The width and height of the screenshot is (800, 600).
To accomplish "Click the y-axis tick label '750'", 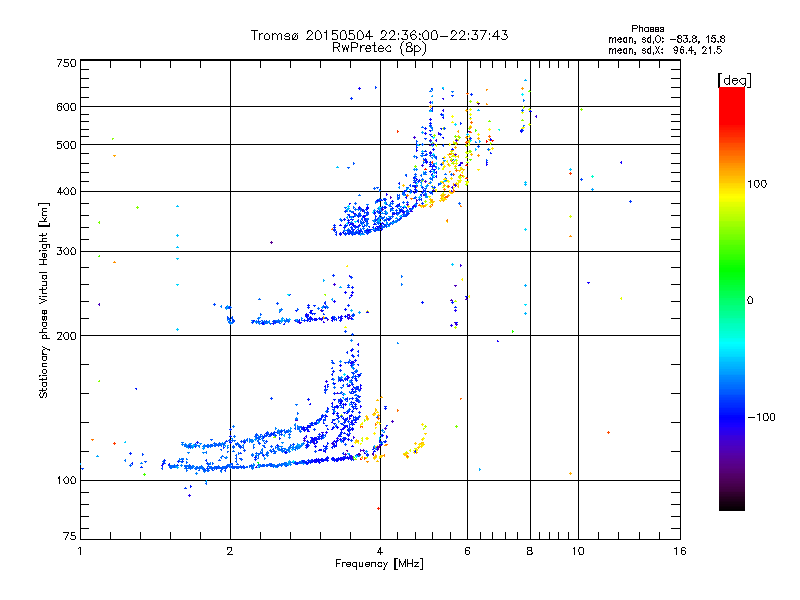I will pyautogui.click(x=66, y=63).
